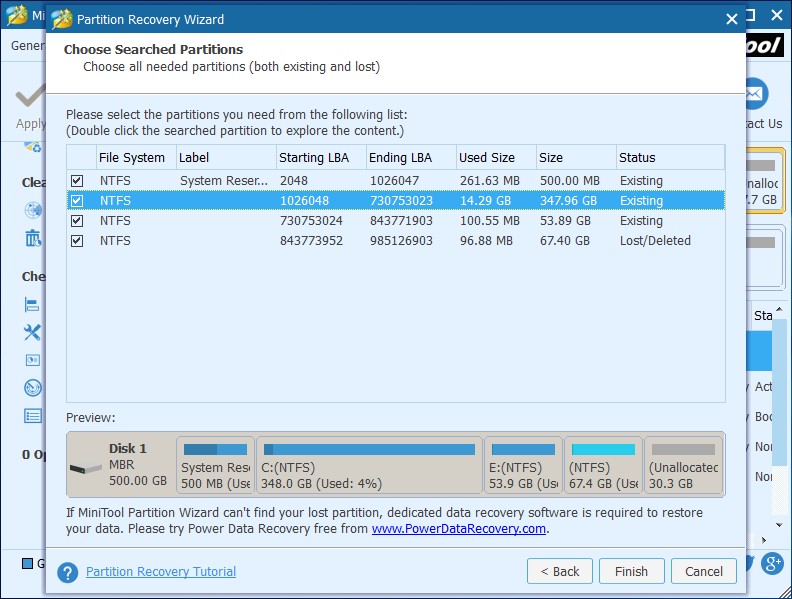
Task: Cancel the Partition Recovery Wizard
Action: tap(704, 571)
